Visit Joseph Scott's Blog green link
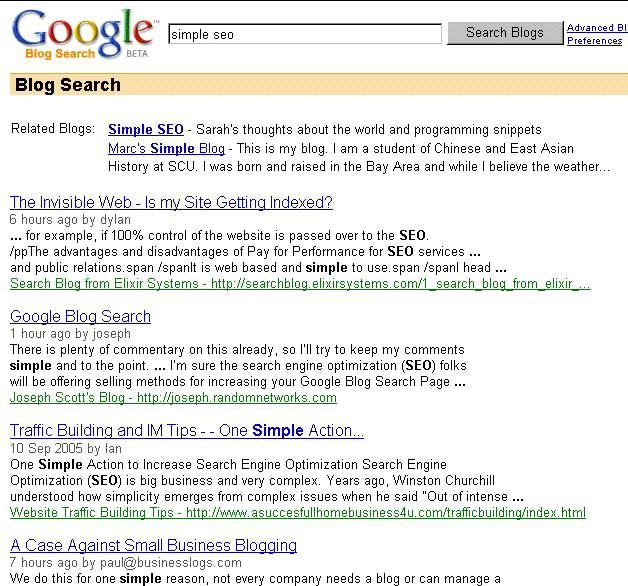628x586 pixels. (173, 398)
